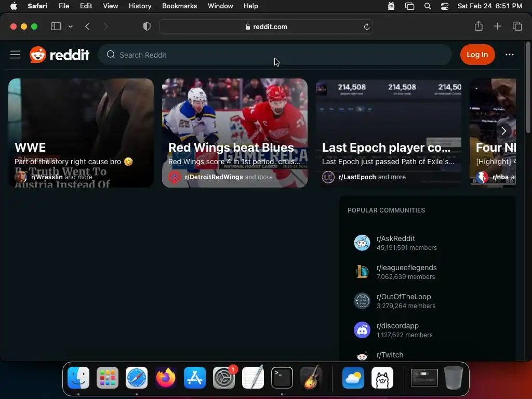532x399 pixels.
Task: Reload the current page
Action: point(366,26)
